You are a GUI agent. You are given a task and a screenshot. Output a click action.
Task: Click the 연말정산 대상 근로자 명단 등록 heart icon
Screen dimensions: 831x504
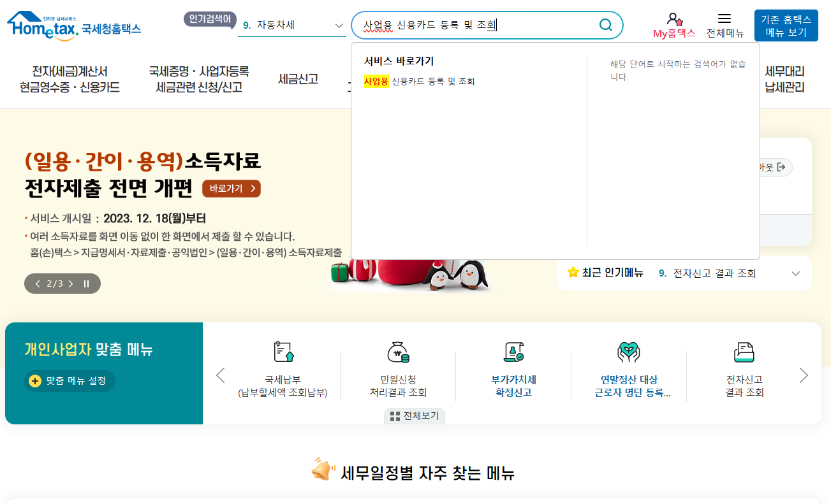tap(629, 350)
